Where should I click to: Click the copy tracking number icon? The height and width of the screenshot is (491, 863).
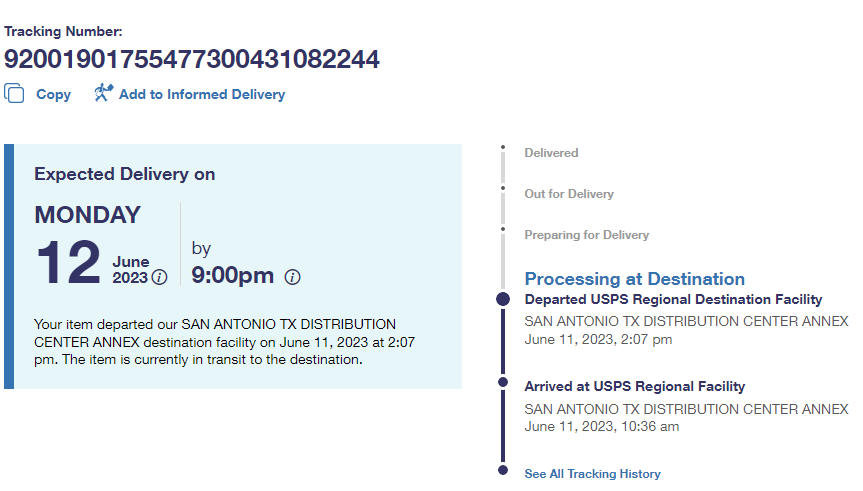click(14, 94)
